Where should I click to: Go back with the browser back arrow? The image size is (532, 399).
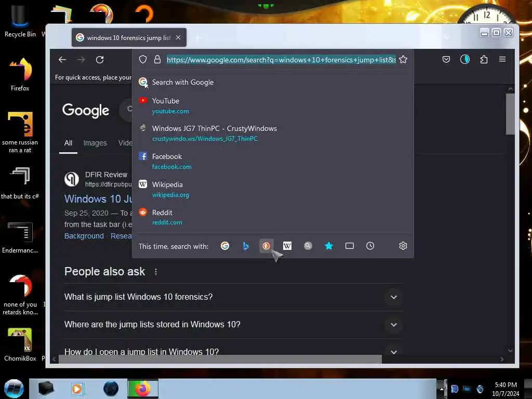click(x=62, y=60)
